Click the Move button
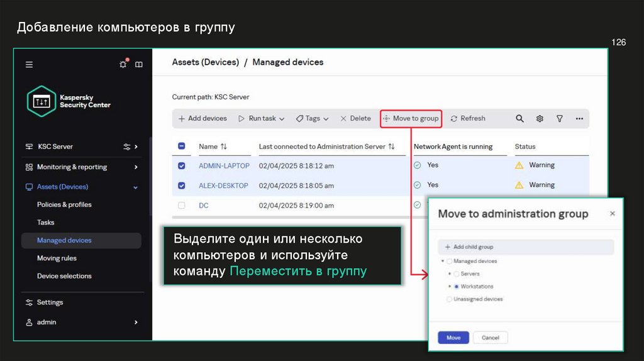This screenshot has width=644, height=361. click(453, 338)
